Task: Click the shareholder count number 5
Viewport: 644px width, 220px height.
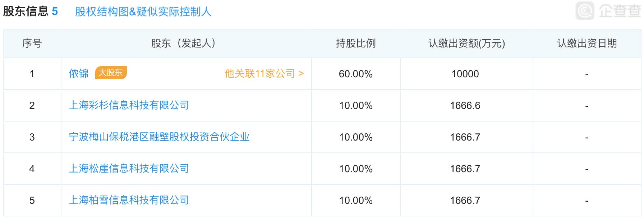Action: 55,12
